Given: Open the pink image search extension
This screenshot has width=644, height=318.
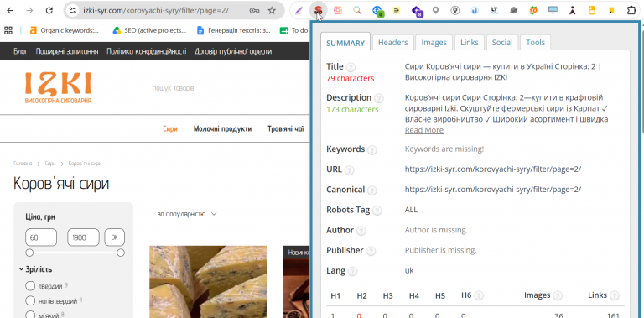Looking at the screenshot, I should [x=338, y=11].
